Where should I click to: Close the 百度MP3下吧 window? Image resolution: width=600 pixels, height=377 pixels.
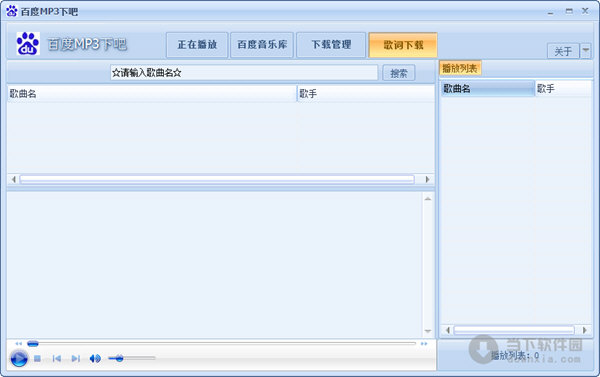coord(585,11)
